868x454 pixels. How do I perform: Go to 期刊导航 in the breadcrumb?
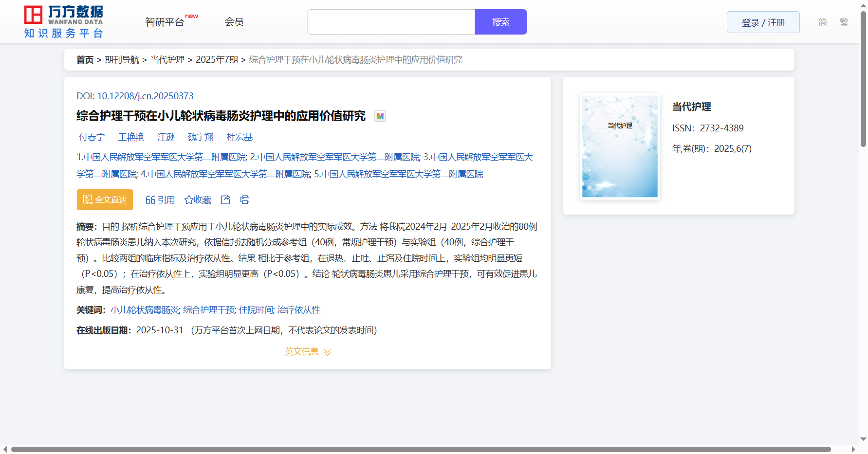(122, 59)
